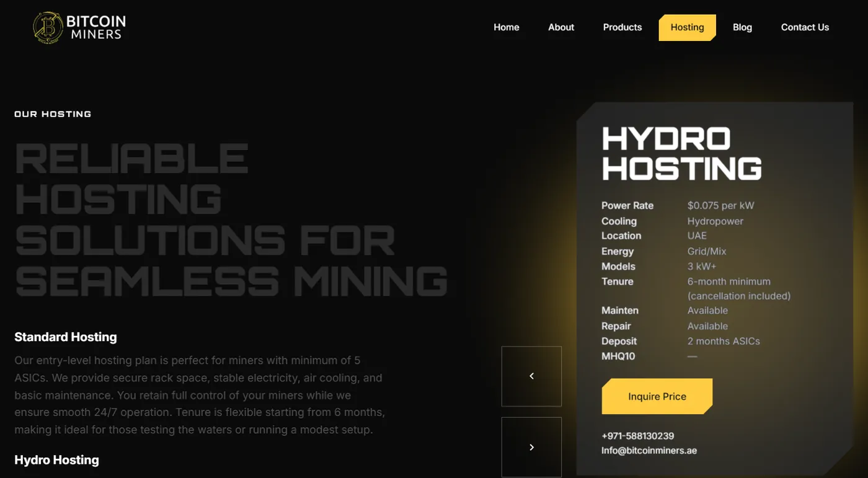The image size is (868, 478).
Task: Open the Contact Us page
Action: pos(805,27)
